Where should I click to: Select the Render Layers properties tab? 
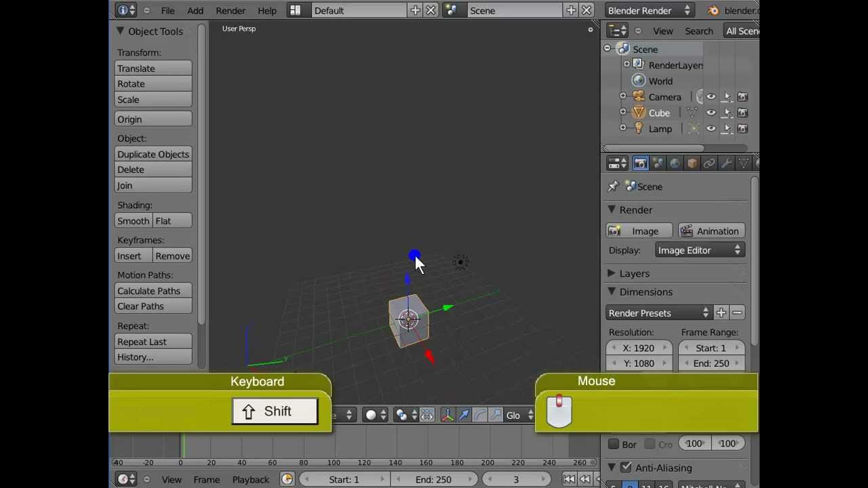[657, 163]
